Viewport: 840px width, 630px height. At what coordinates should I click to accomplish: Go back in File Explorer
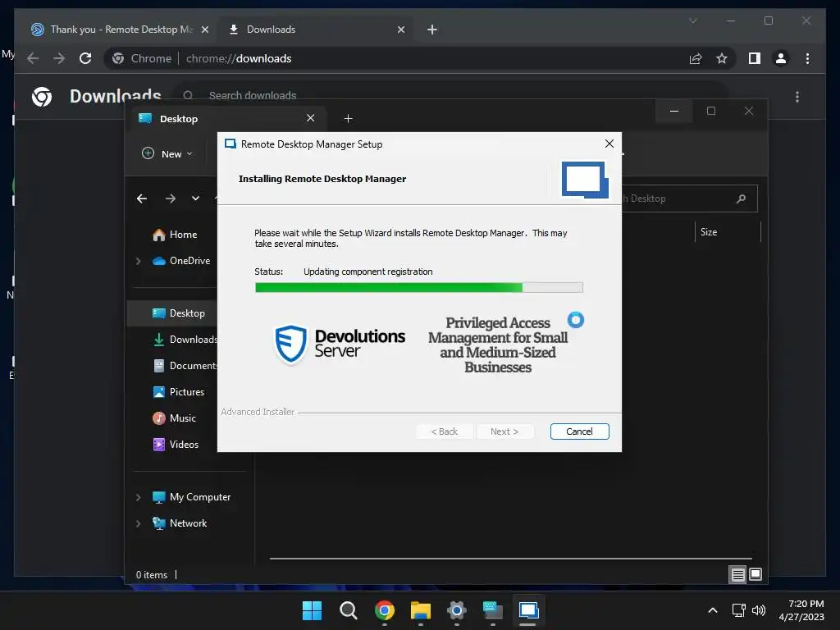(x=142, y=199)
